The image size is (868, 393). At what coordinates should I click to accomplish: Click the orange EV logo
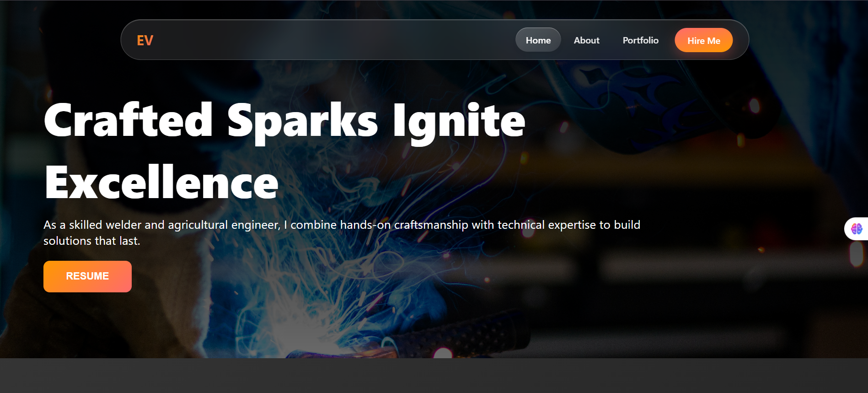click(x=145, y=41)
